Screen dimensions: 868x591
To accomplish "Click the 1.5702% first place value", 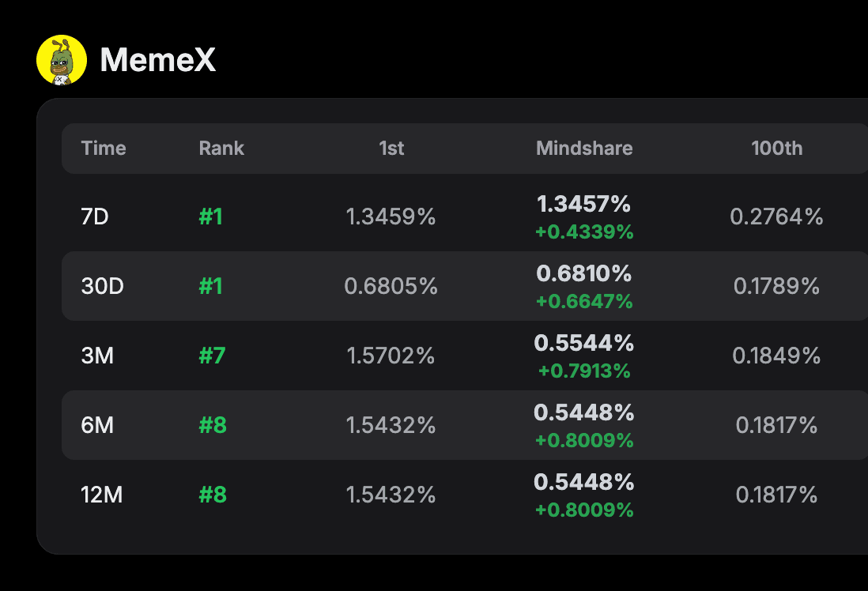I will coord(391,356).
